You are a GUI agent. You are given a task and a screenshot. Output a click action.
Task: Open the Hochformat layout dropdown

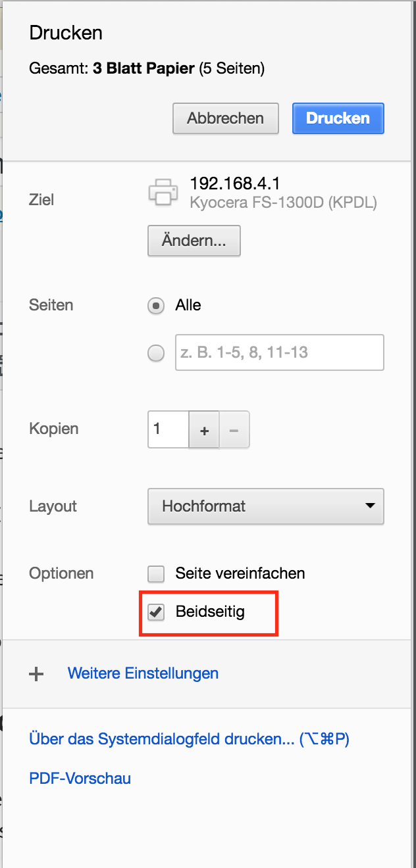266,506
